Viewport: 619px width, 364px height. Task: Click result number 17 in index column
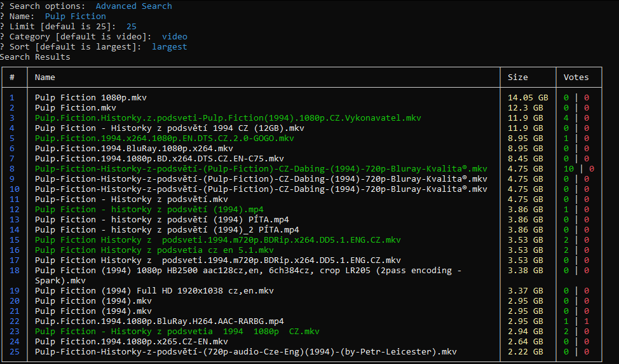click(15, 260)
